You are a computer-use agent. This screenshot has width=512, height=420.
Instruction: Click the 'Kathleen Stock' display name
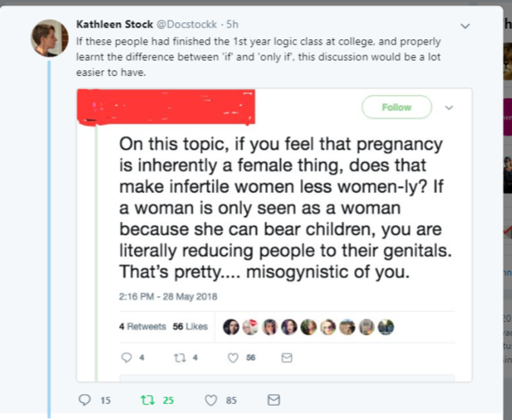(x=104, y=23)
